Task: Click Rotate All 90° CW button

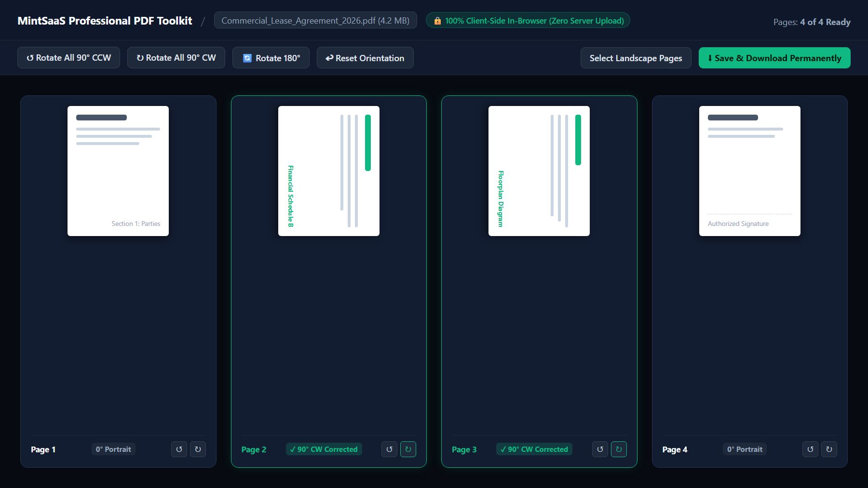Action: point(176,58)
